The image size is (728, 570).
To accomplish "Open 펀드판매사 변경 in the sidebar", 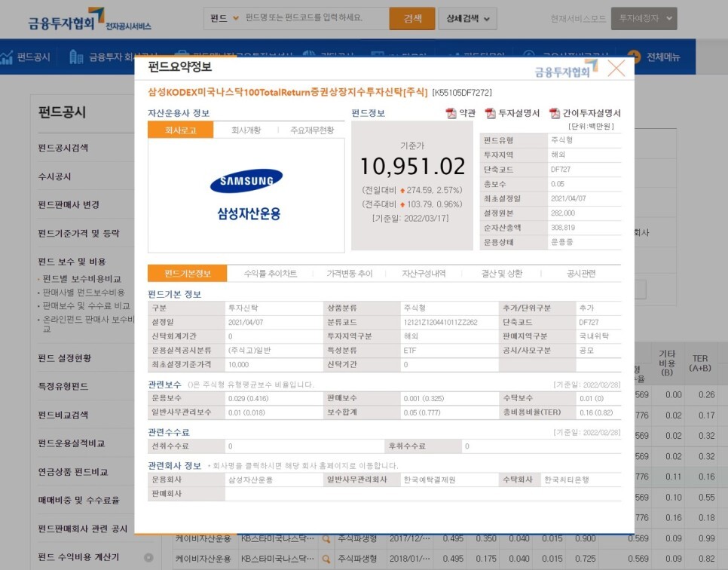I will [x=69, y=205].
